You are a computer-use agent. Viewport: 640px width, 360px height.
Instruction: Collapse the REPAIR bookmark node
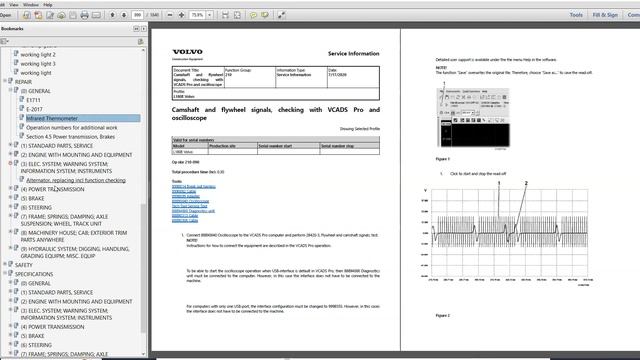pos(5,81)
